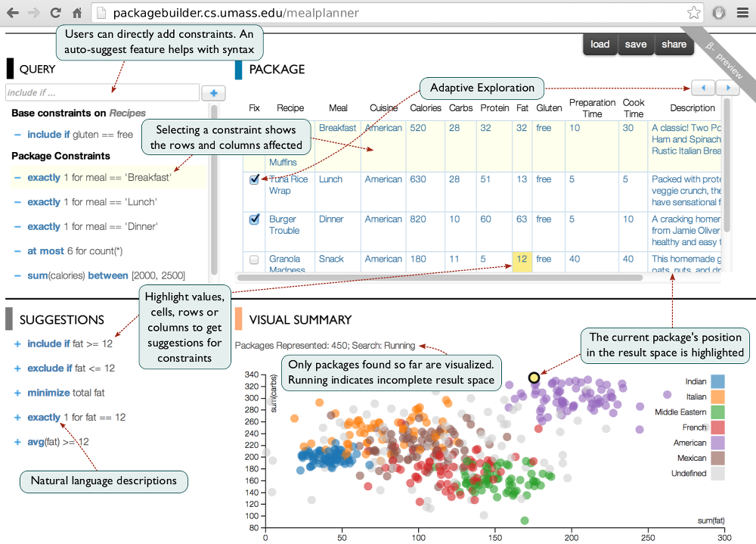Viewport: 756px width, 544px height.
Task: Add suggestion 'minimize total fat'
Action: [x=17, y=393]
